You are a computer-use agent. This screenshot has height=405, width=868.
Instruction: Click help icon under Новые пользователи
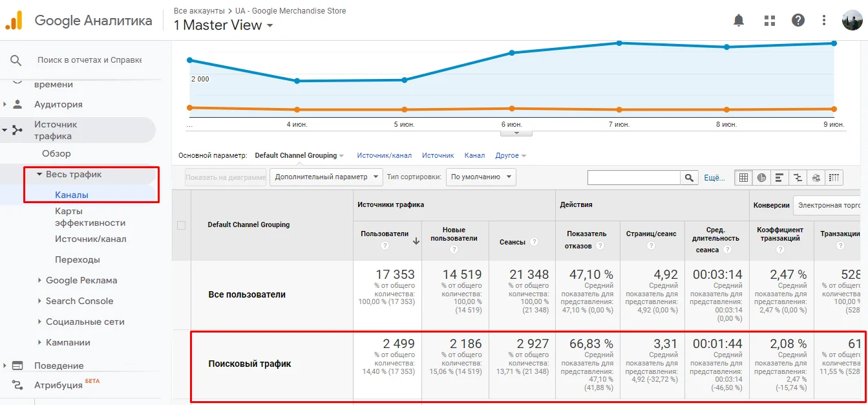454,250
